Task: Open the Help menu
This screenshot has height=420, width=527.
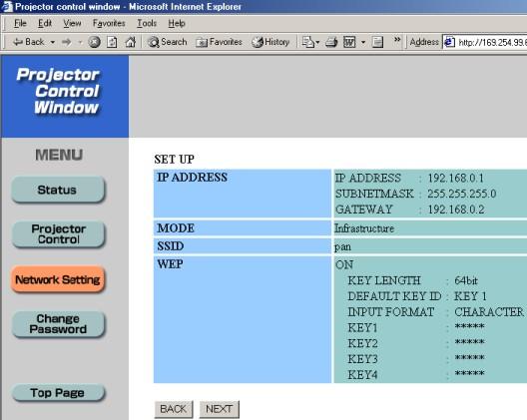Action: point(177,23)
